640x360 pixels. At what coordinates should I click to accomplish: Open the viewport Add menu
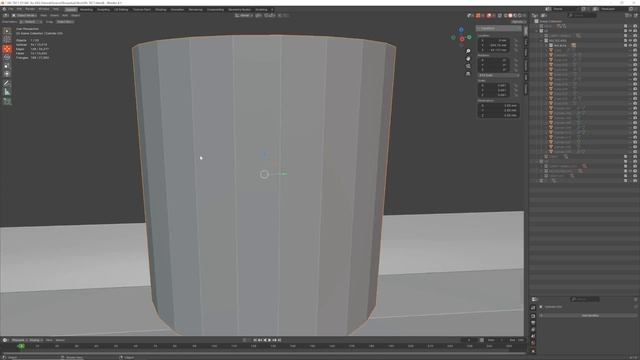(65, 16)
